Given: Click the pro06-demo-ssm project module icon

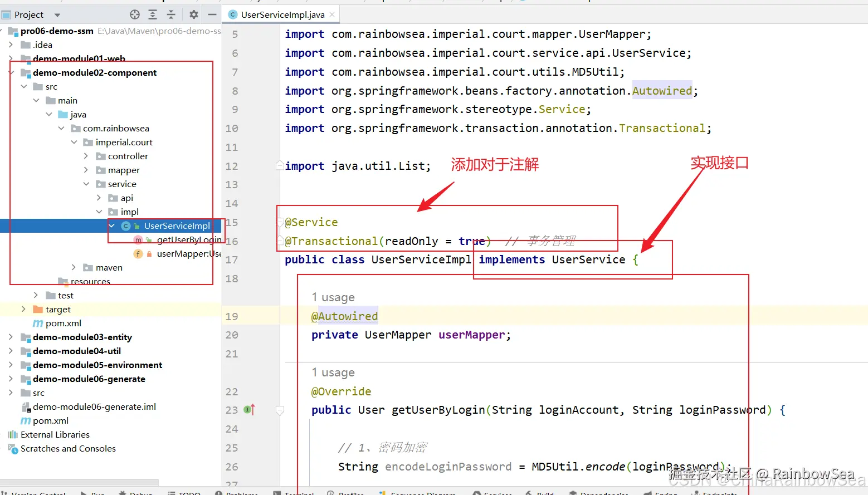Looking at the screenshot, I should click(13, 31).
